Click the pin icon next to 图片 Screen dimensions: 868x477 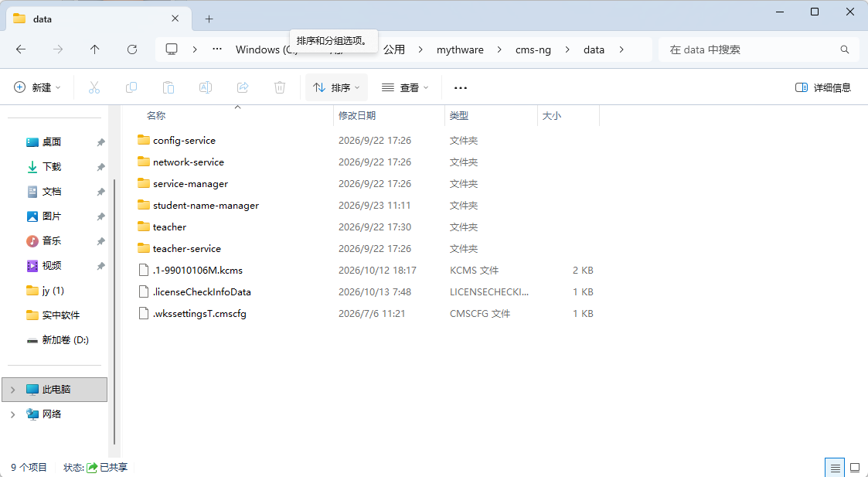[x=100, y=216]
